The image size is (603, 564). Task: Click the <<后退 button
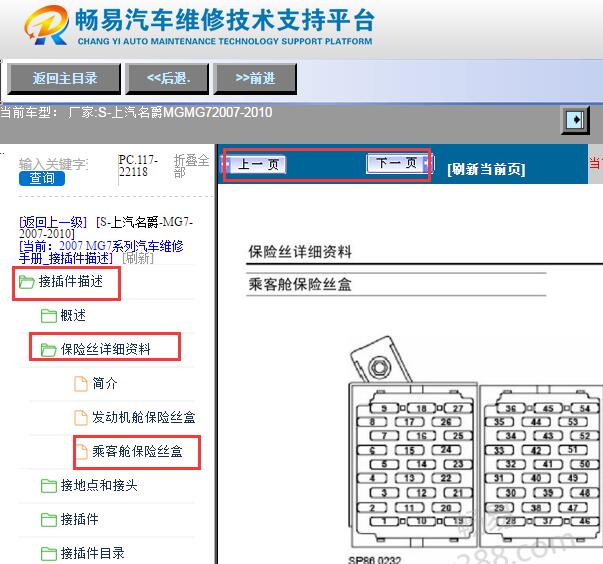(x=167, y=79)
